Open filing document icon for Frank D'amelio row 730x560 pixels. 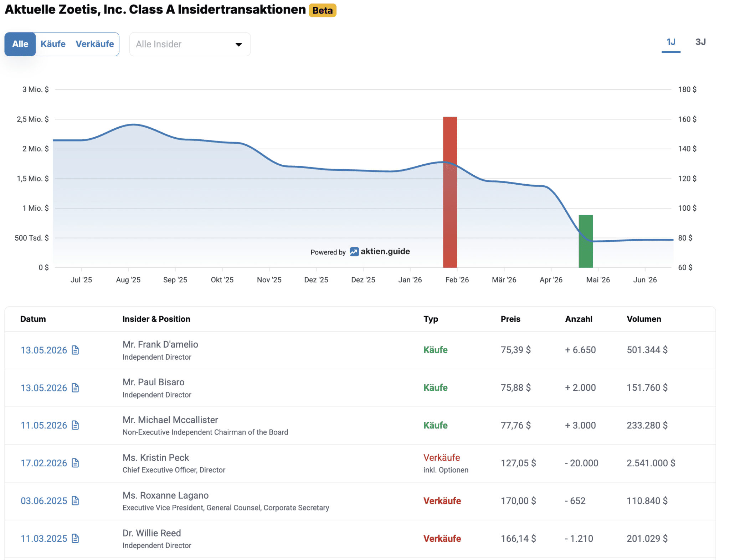(75, 350)
